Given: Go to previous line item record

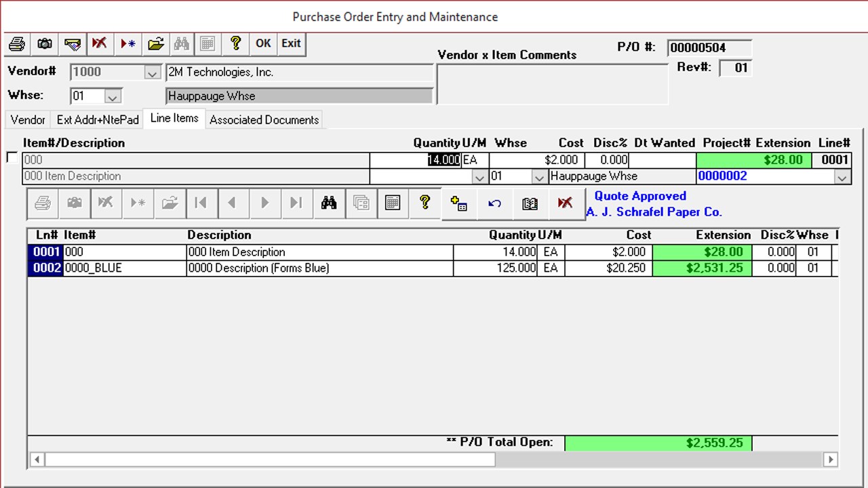Looking at the screenshot, I should click(233, 203).
